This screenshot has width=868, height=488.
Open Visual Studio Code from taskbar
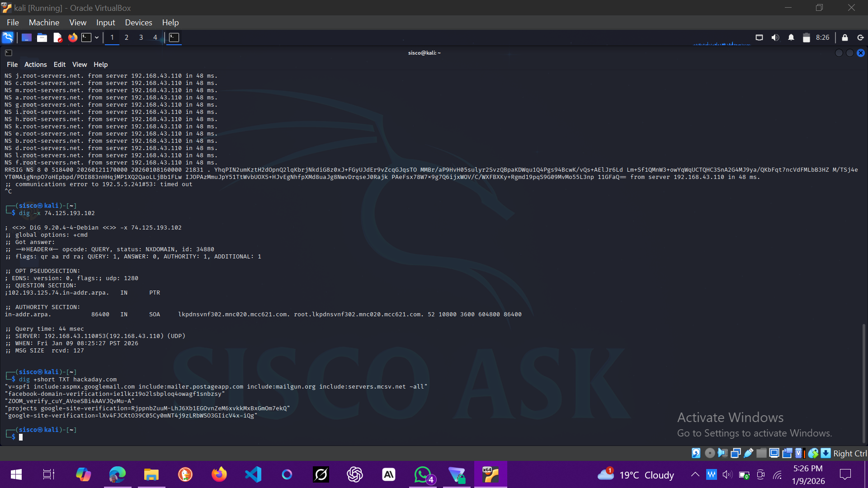(253, 474)
